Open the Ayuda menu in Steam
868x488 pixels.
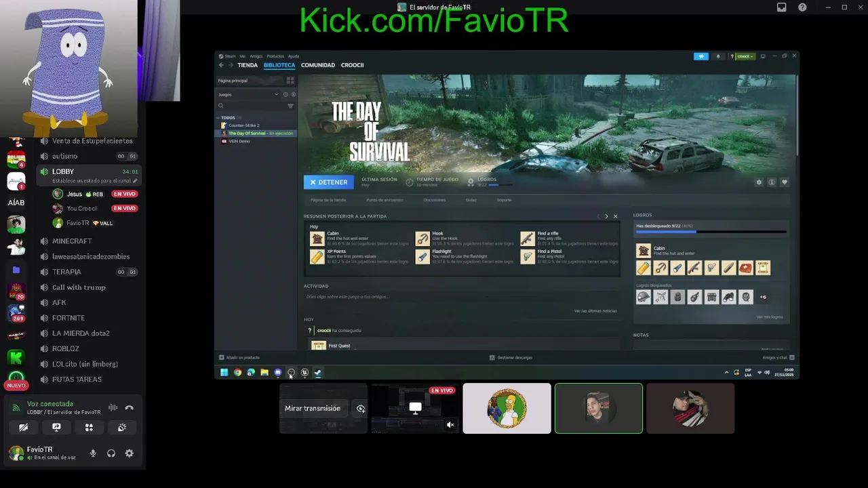294,56
